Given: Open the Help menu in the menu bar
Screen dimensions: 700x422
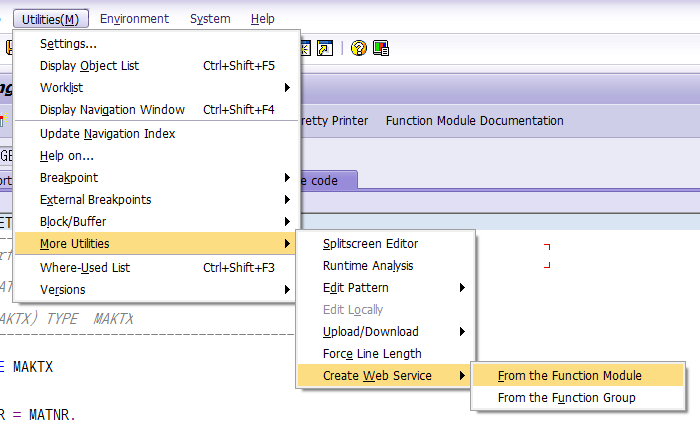Looking at the screenshot, I should [262, 19].
